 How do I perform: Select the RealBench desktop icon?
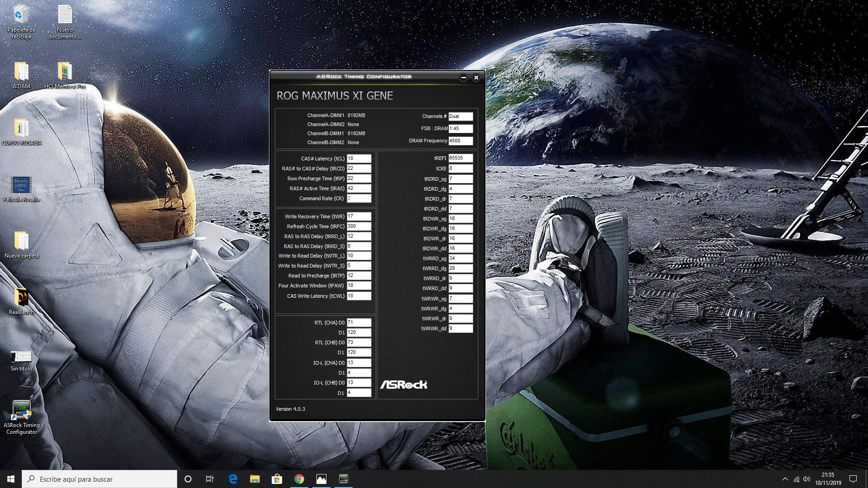coord(21,298)
